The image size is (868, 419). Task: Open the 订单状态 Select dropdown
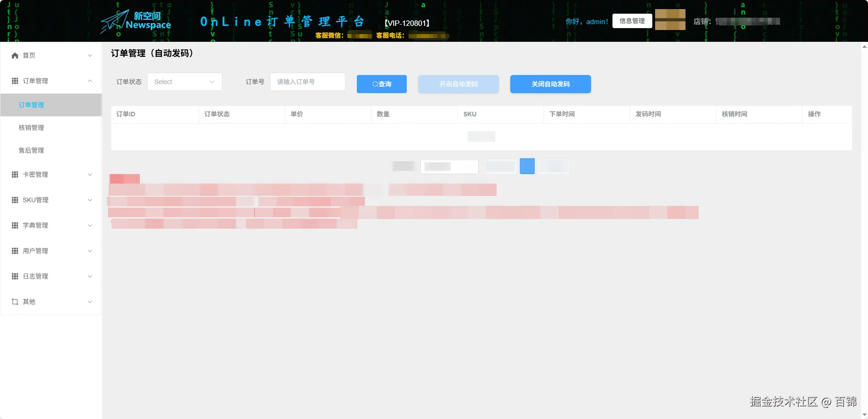[x=184, y=82]
